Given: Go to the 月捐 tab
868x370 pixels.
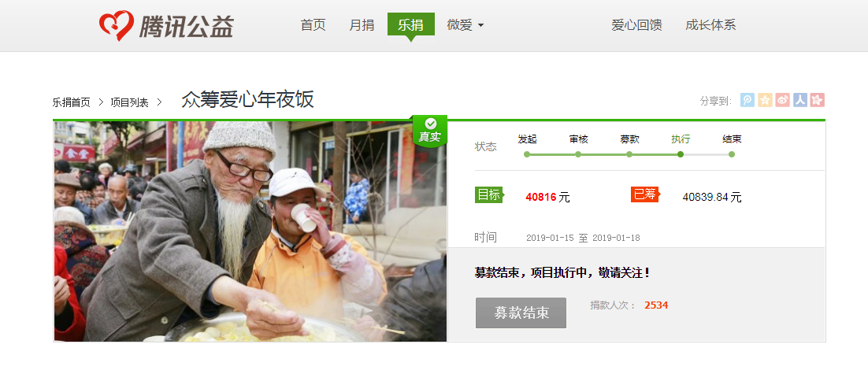Looking at the screenshot, I should [x=362, y=25].
